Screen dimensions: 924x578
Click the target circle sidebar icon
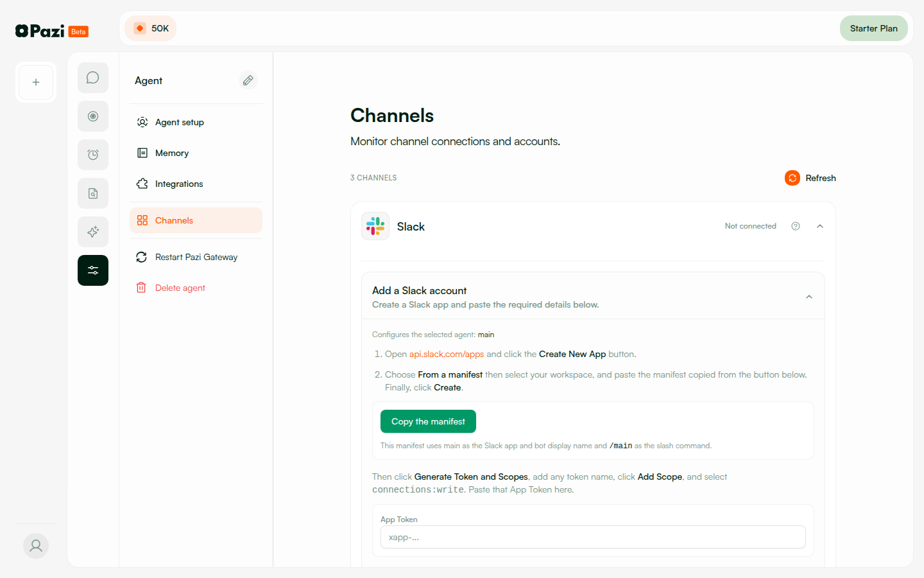93,116
